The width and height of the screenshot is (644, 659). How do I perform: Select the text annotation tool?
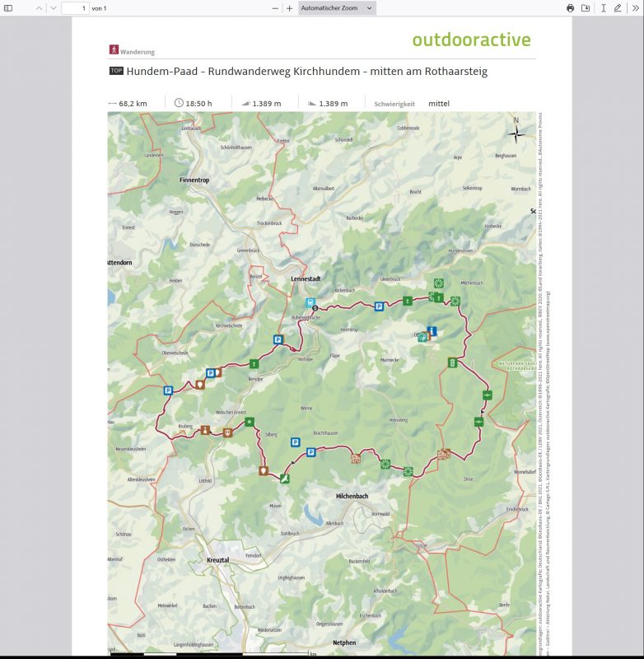[604, 7]
